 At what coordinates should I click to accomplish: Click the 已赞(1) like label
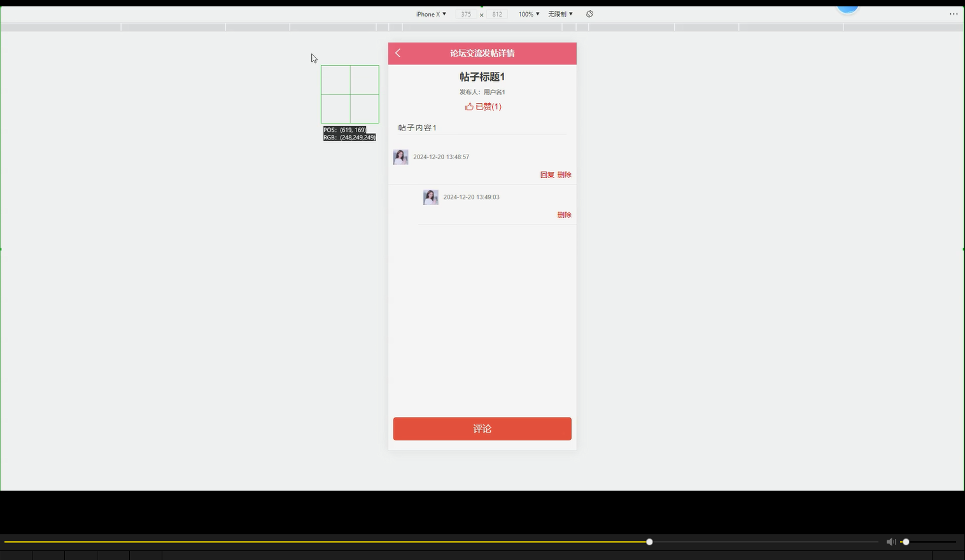[x=488, y=107]
